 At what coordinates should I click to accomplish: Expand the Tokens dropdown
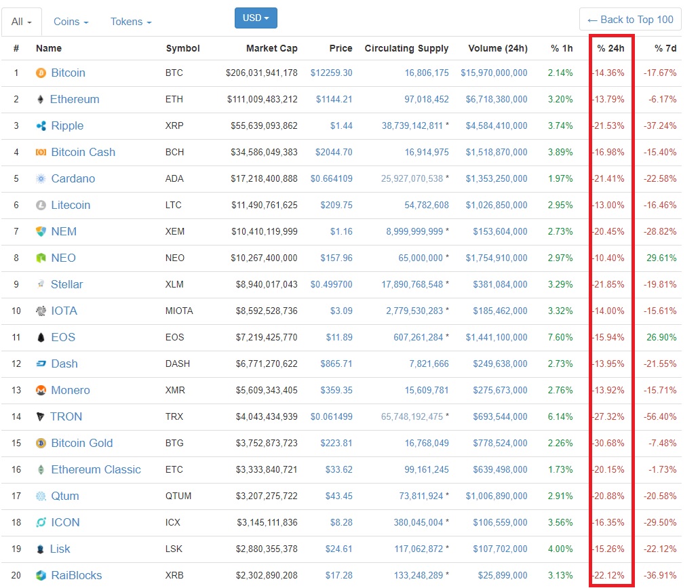point(131,22)
